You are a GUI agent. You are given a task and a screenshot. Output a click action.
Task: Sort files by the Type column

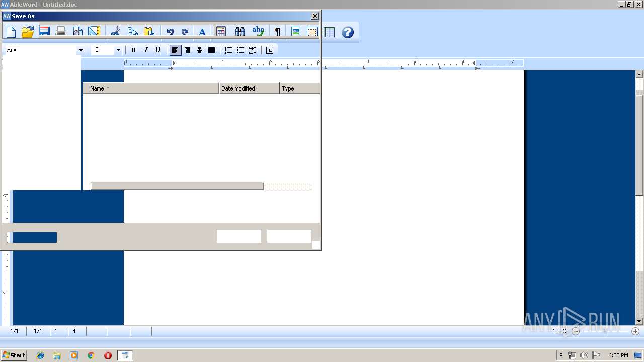pos(300,88)
